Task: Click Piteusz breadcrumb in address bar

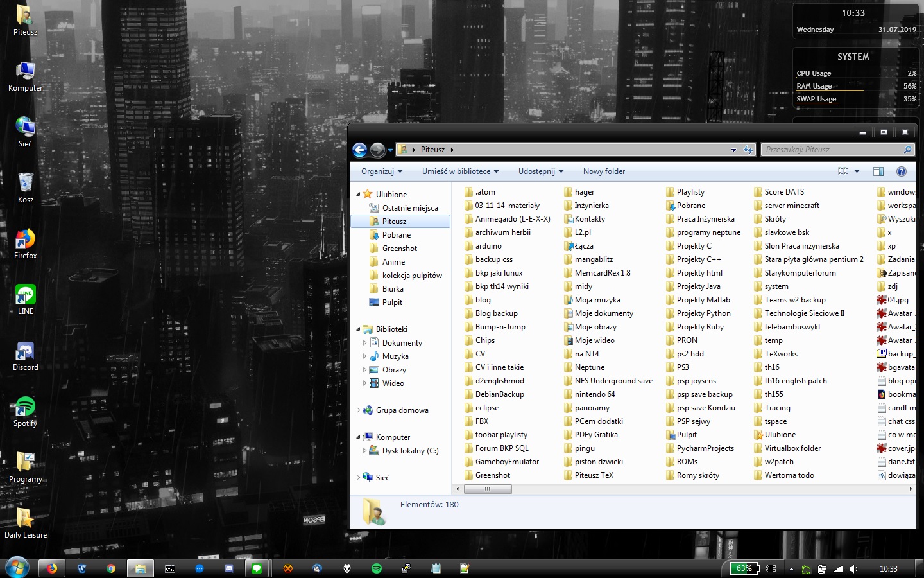Action: pos(432,150)
